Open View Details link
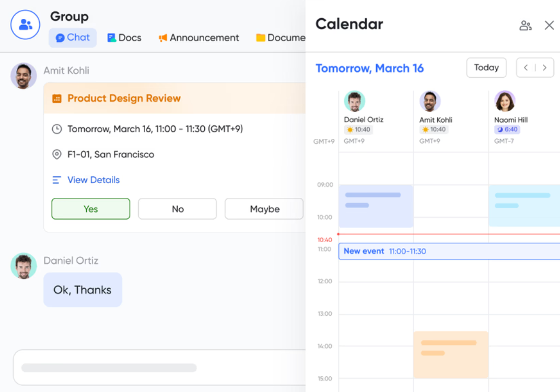 pos(94,180)
